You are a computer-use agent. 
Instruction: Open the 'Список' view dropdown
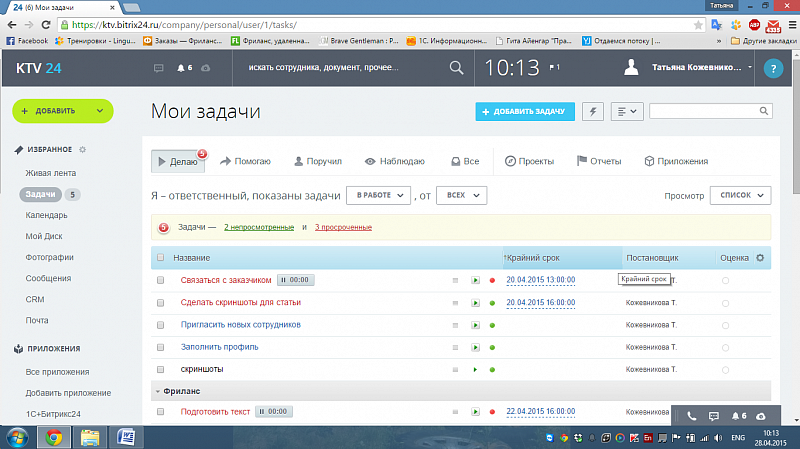(x=740, y=195)
